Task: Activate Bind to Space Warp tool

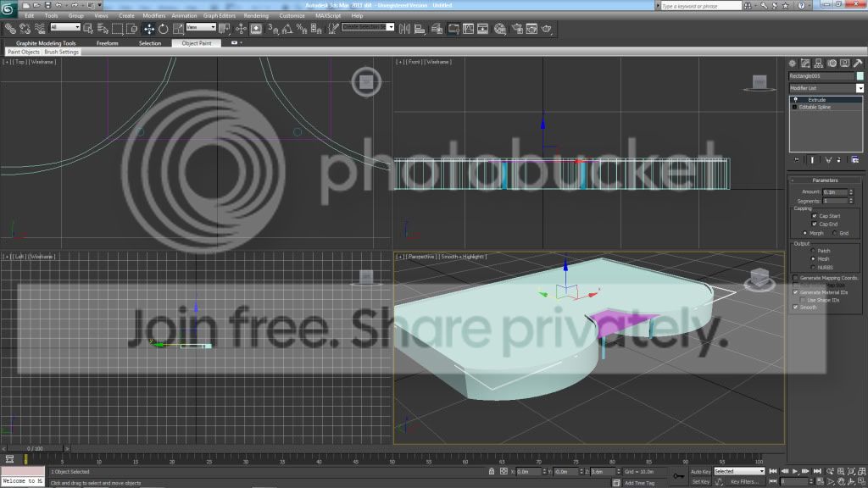Action: tap(39, 29)
